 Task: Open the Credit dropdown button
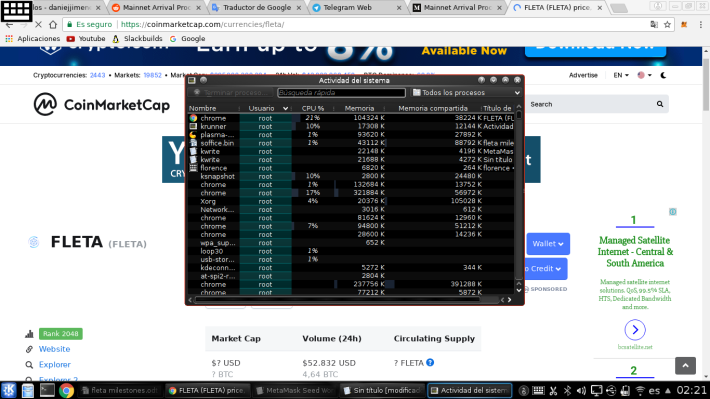point(546,269)
